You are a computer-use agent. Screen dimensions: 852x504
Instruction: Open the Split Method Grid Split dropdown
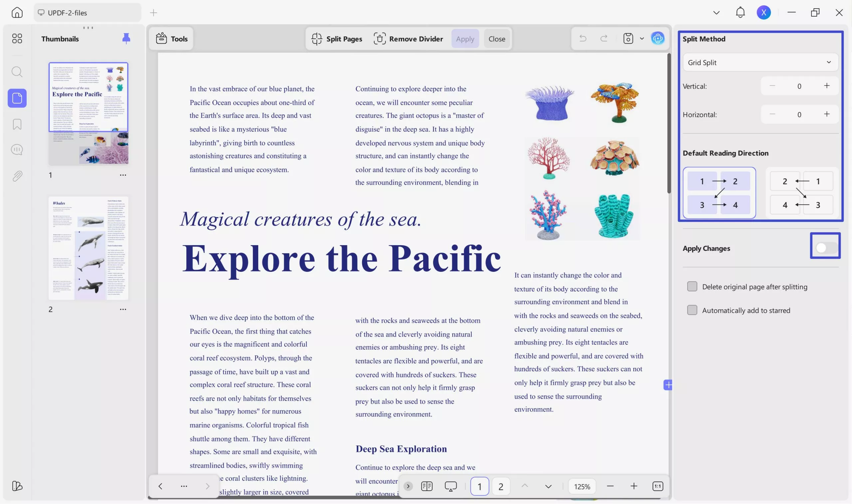760,62
